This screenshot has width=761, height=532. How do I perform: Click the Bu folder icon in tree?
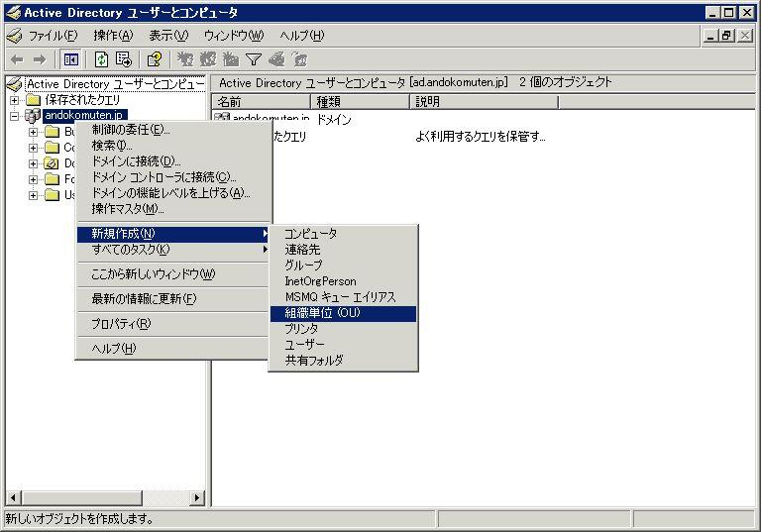[x=52, y=132]
